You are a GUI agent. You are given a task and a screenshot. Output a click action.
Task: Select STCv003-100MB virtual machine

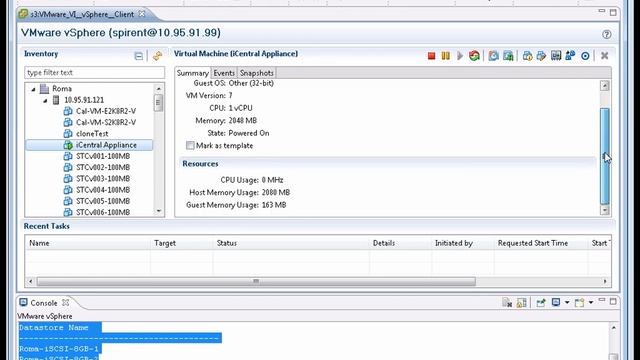103,179
